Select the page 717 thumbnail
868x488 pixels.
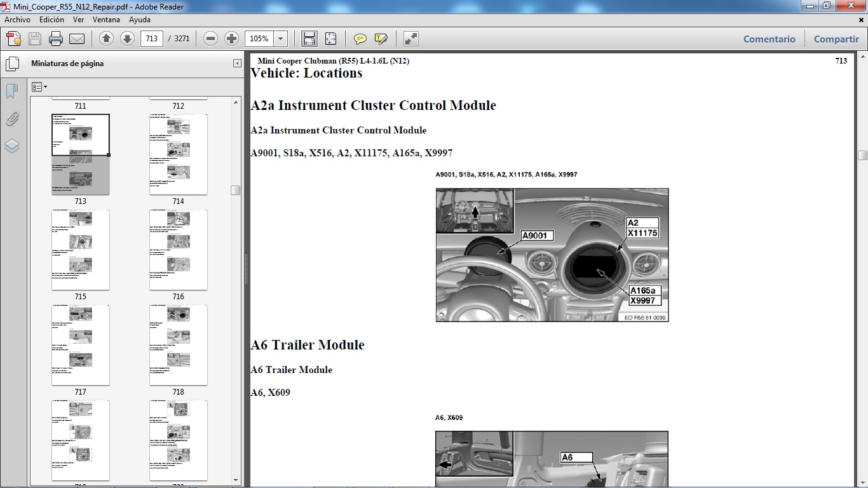81,345
